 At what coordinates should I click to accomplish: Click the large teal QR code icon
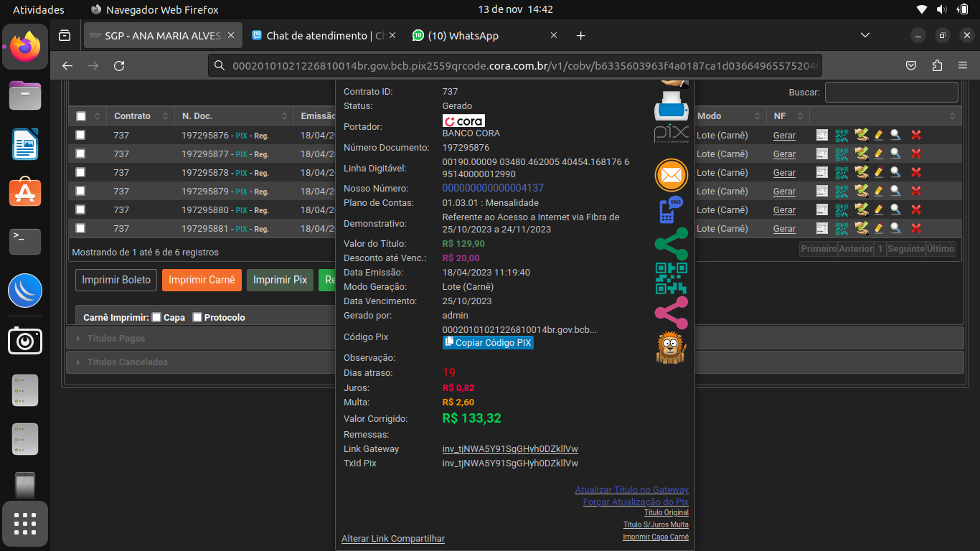pos(671,278)
